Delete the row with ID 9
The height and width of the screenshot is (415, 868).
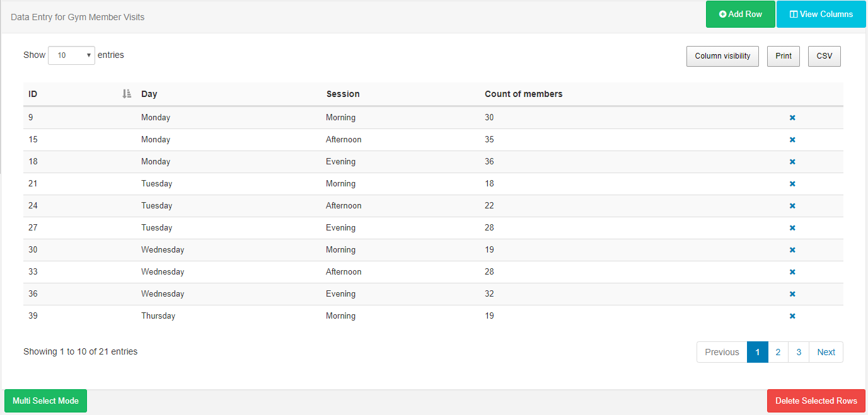click(792, 118)
